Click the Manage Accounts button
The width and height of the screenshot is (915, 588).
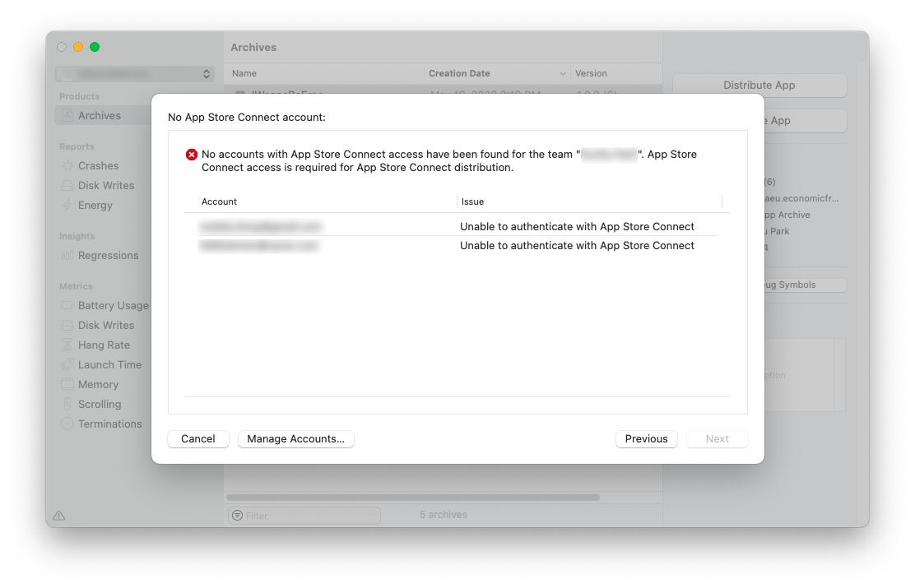295,438
